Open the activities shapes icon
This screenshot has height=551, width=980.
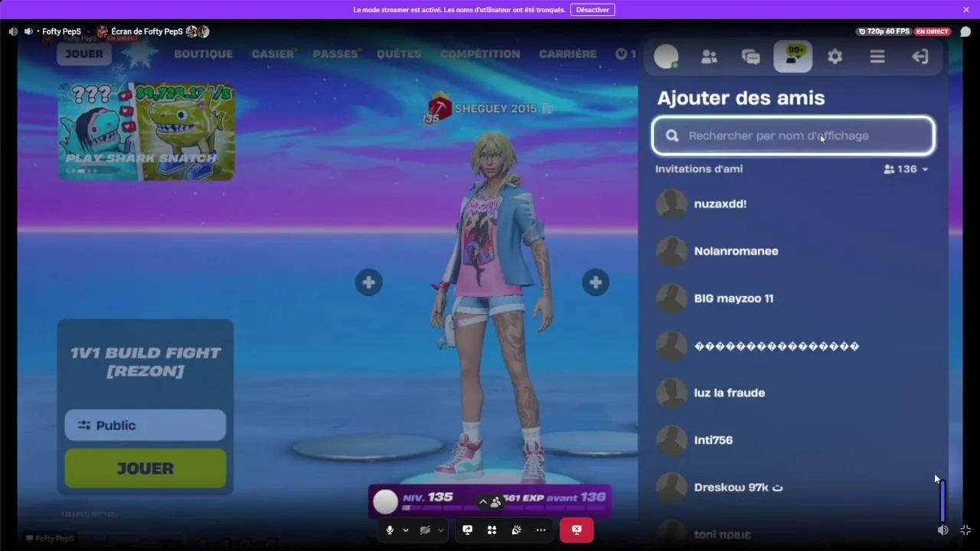point(492,530)
